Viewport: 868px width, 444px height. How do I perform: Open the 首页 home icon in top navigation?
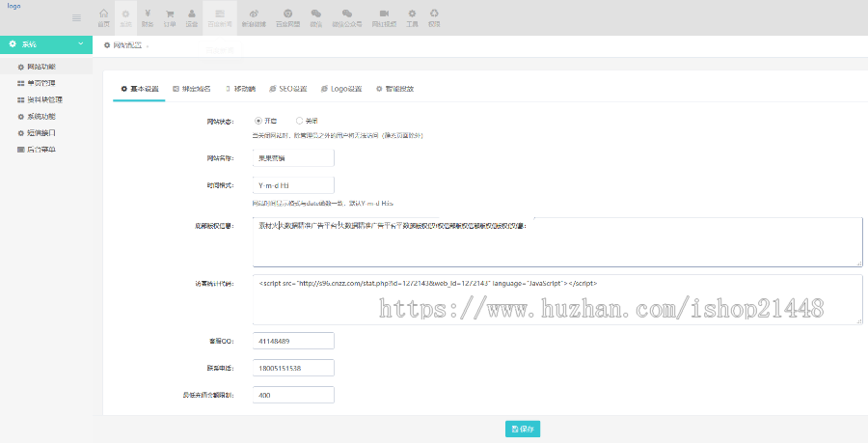pyautogui.click(x=103, y=17)
